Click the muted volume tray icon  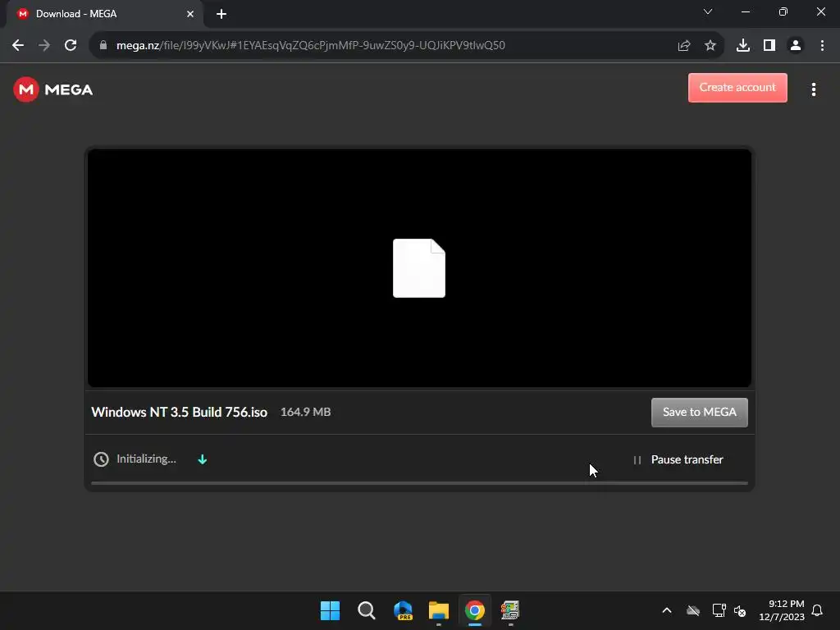[x=740, y=610]
